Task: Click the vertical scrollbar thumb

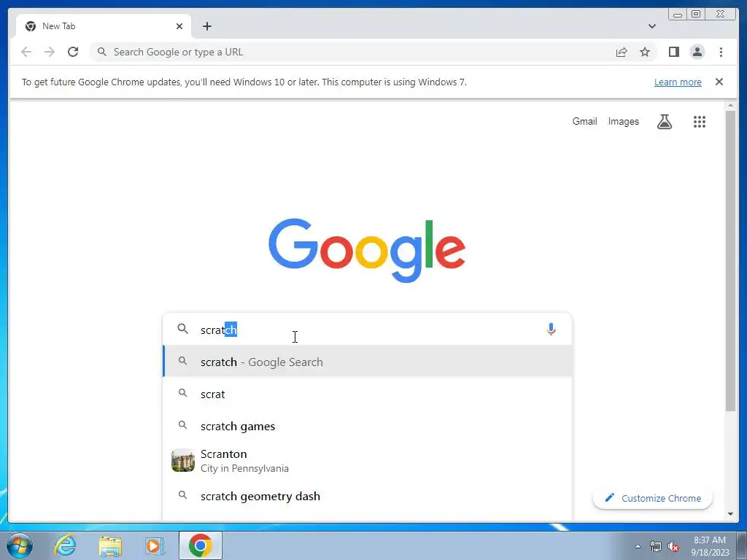Action: pos(730,261)
